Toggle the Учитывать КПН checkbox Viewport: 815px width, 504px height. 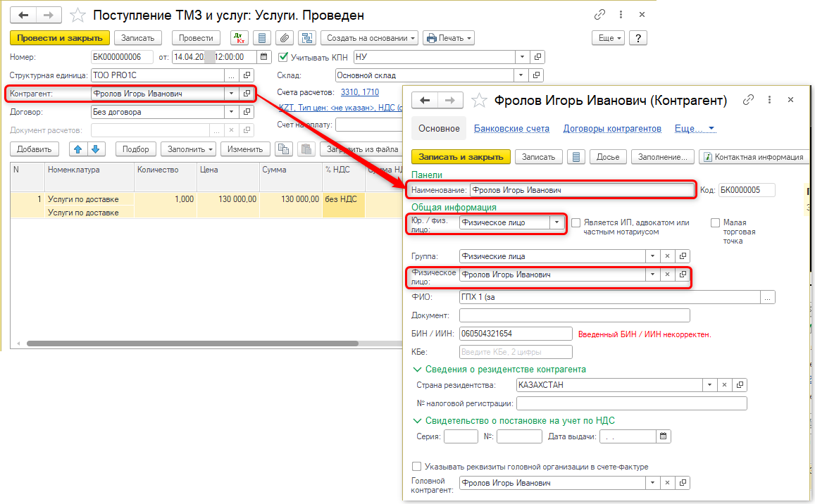click(283, 57)
